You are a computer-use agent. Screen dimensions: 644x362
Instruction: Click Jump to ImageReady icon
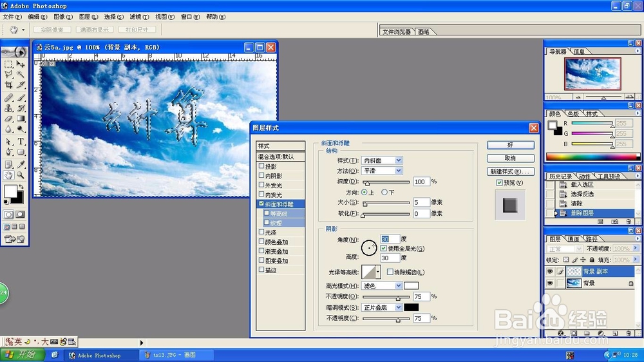click(14, 239)
